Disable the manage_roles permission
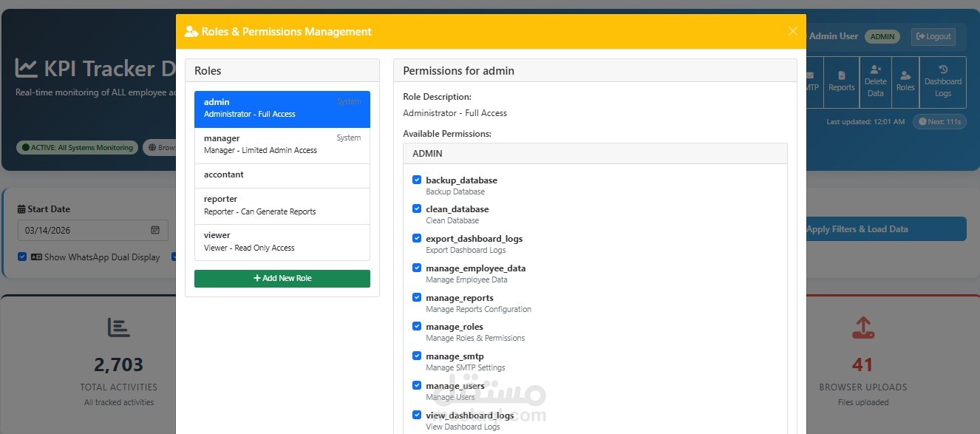This screenshot has width=980, height=434. pyautogui.click(x=417, y=326)
